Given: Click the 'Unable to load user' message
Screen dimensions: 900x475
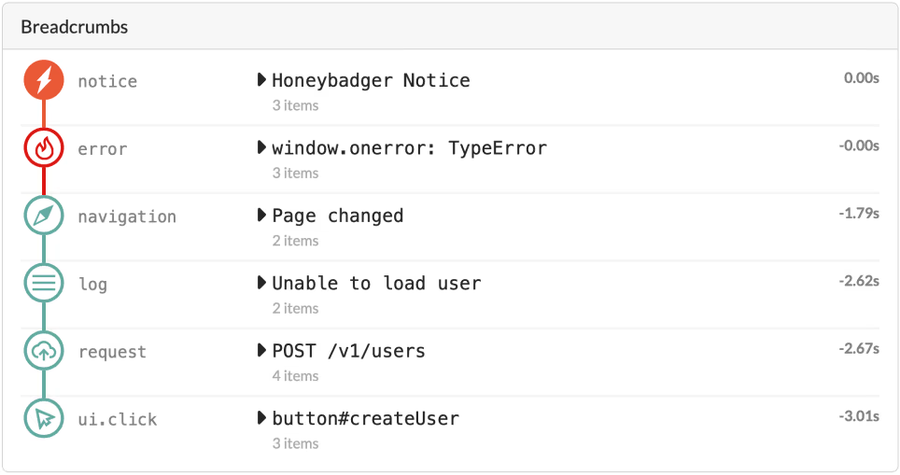Looking at the screenshot, I should tap(377, 284).
